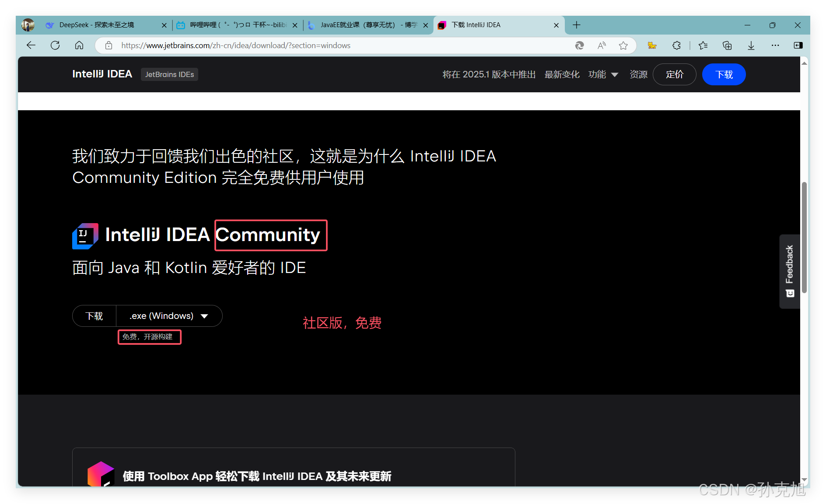Switch to the JavaEE就业课 tab
The width and height of the screenshot is (826, 504).
[368, 25]
